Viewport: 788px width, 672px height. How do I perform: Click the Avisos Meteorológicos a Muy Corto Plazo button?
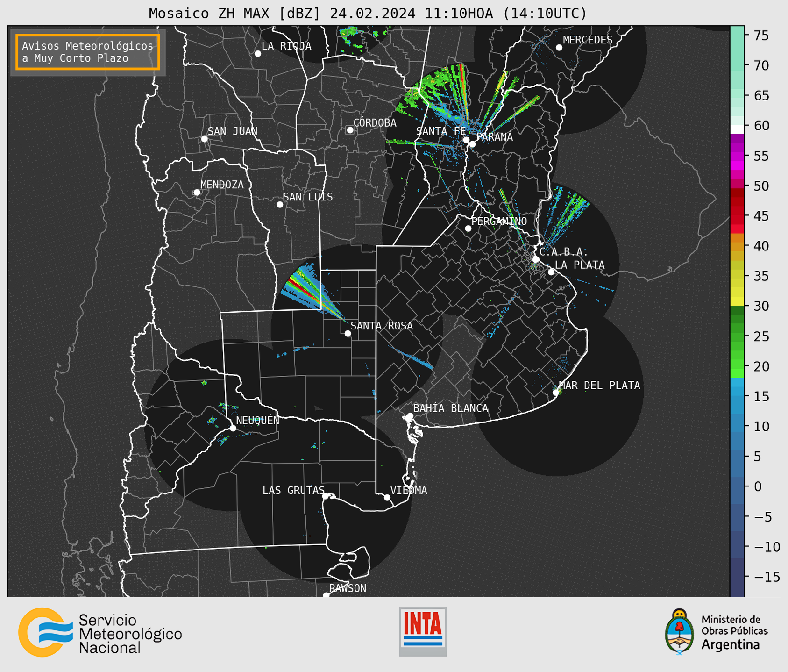(88, 52)
